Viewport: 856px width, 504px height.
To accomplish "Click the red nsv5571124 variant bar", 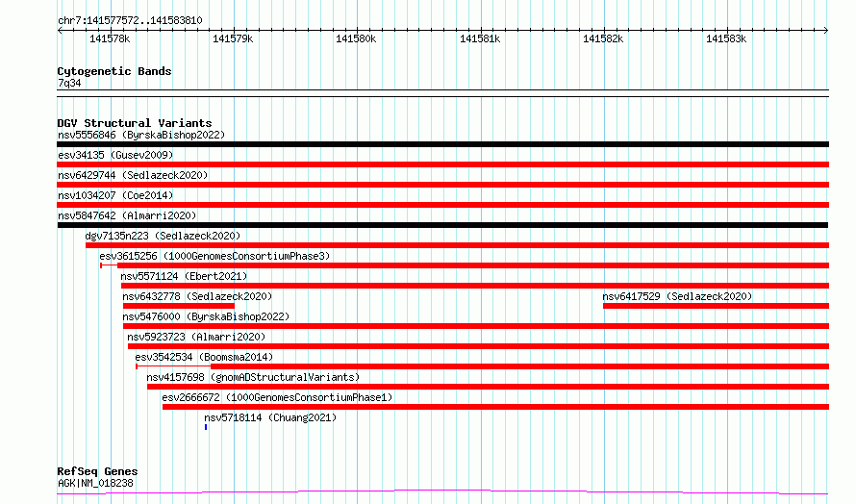I will pos(475,286).
